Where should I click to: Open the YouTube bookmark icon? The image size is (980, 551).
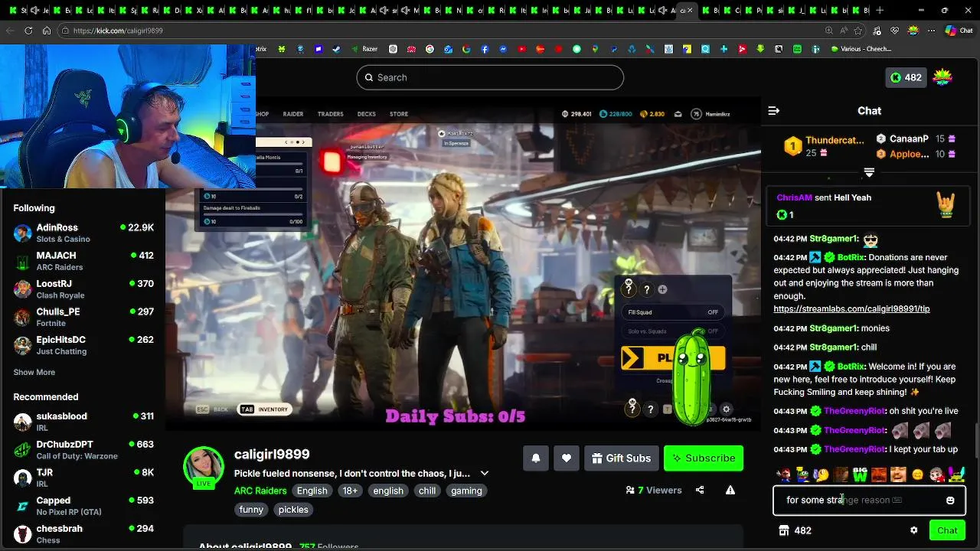521,49
